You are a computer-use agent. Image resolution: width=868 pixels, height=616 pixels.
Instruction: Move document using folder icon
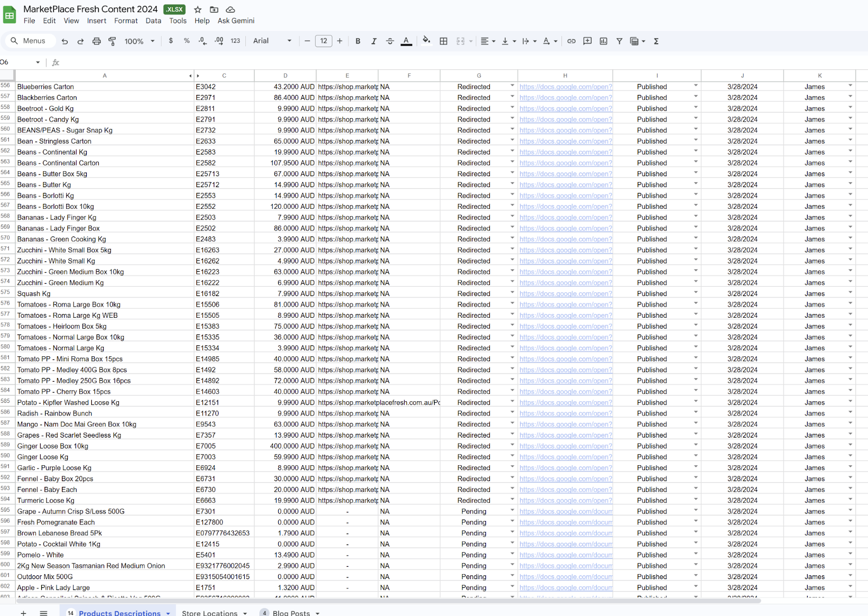pos(214,10)
